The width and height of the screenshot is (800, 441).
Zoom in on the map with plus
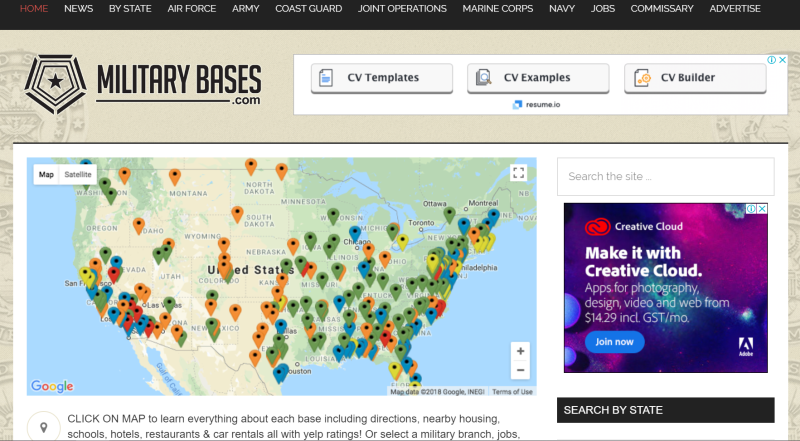point(520,351)
